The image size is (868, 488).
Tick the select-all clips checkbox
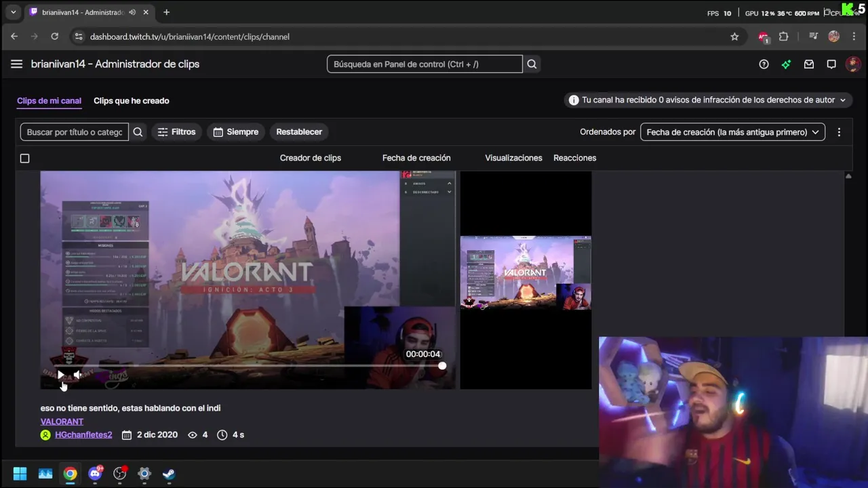(x=24, y=158)
